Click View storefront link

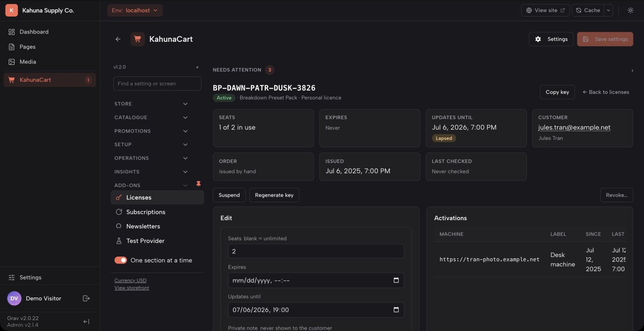[x=132, y=288]
